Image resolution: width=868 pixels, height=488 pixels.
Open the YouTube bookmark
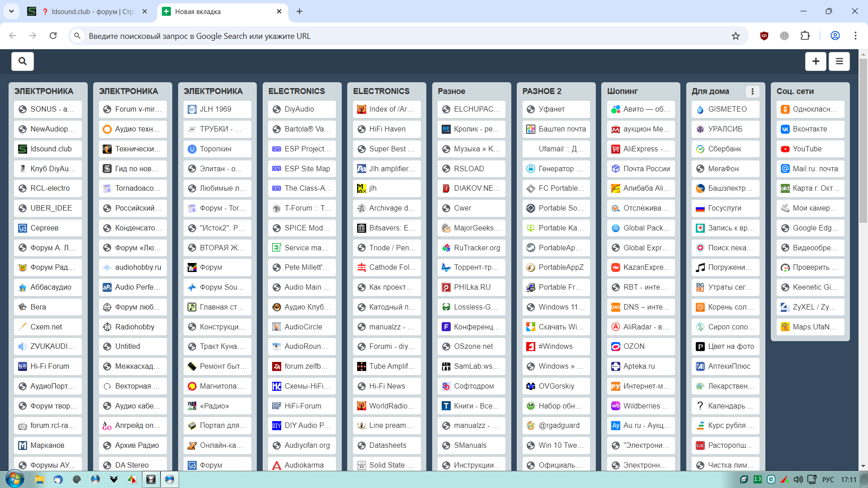tap(810, 149)
